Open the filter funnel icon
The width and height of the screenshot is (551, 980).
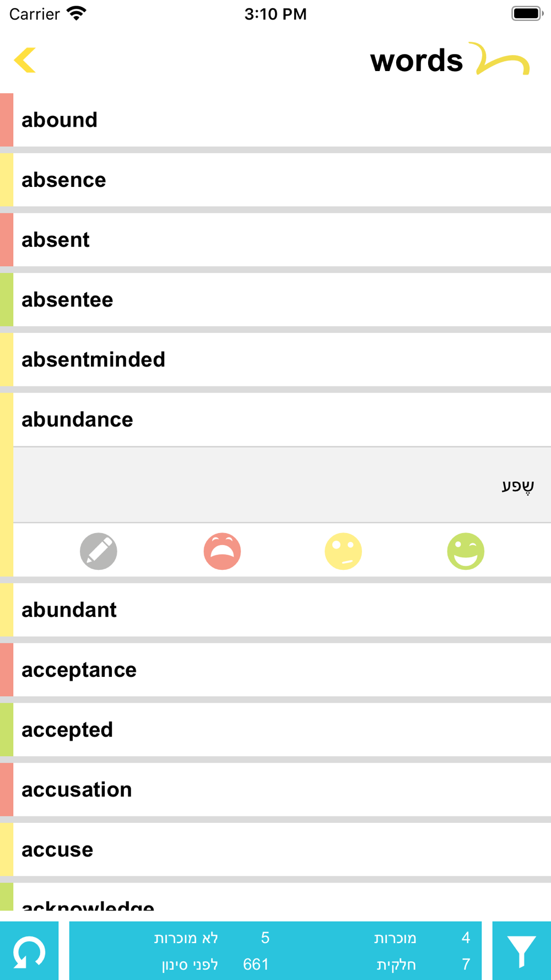521,951
